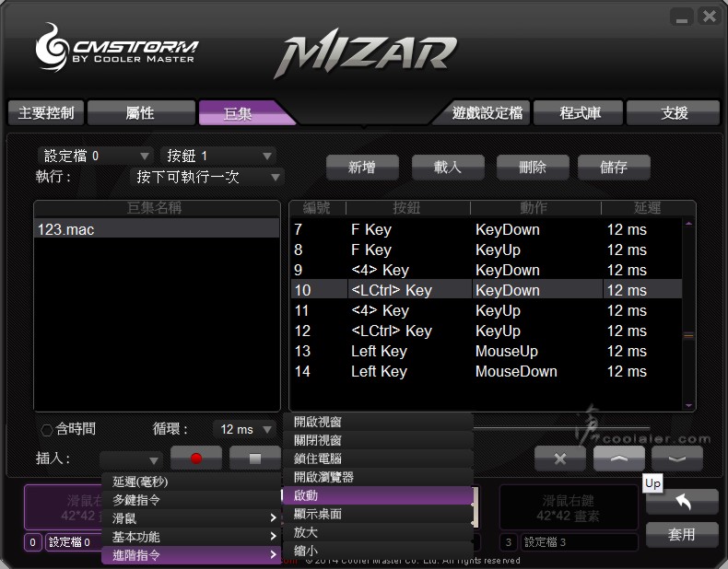Click scrollbar up arrow in step list

pyautogui.click(x=688, y=224)
